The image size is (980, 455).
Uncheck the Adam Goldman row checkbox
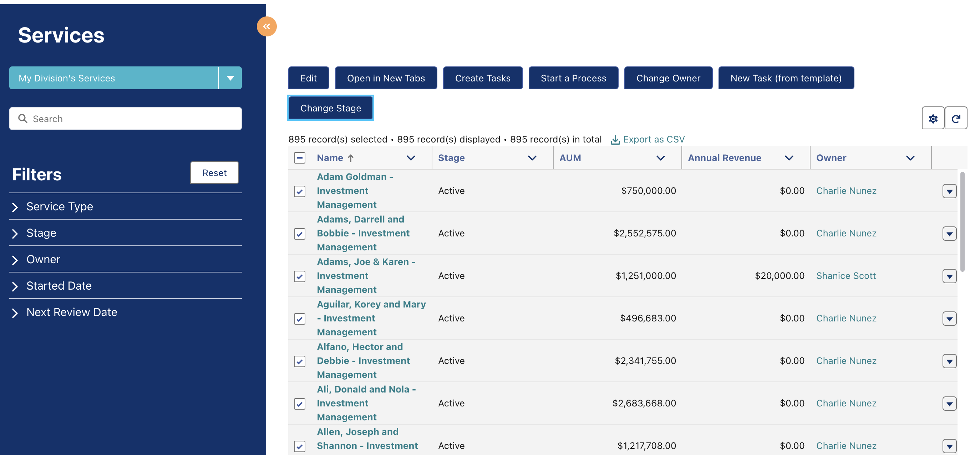299,191
